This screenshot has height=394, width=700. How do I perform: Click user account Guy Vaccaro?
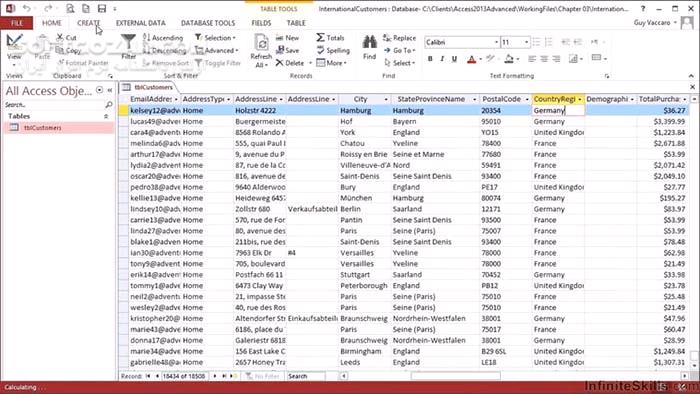(654, 23)
